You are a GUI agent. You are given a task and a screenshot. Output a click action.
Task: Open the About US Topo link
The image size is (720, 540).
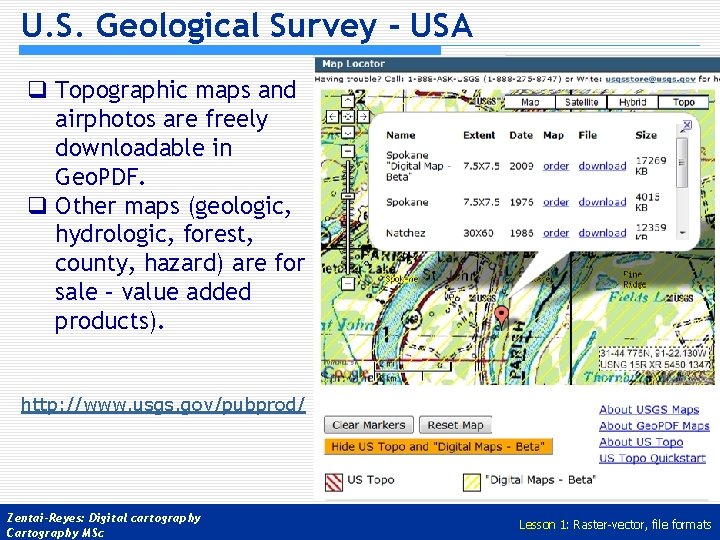click(641, 442)
